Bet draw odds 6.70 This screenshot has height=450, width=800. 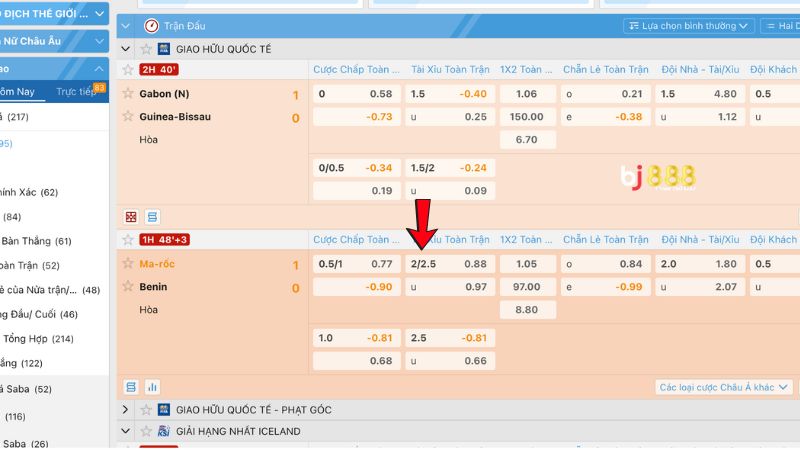tap(528, 140)
